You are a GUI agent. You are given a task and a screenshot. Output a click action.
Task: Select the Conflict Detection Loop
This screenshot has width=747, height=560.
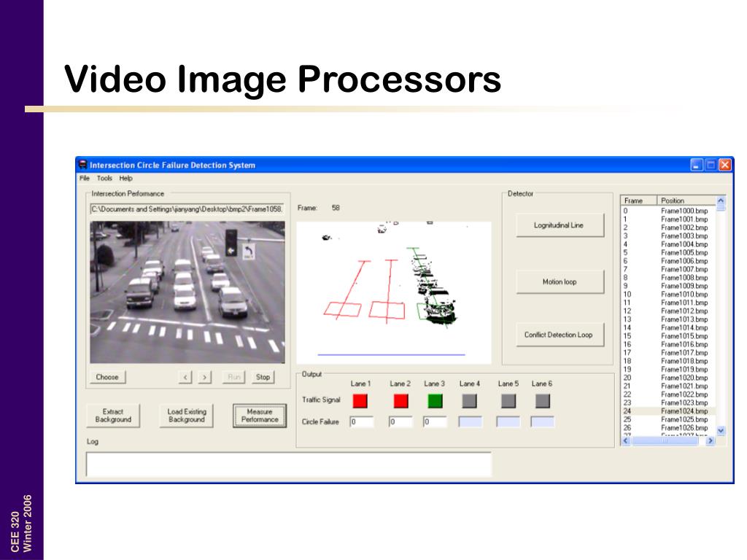click(560, 334)
